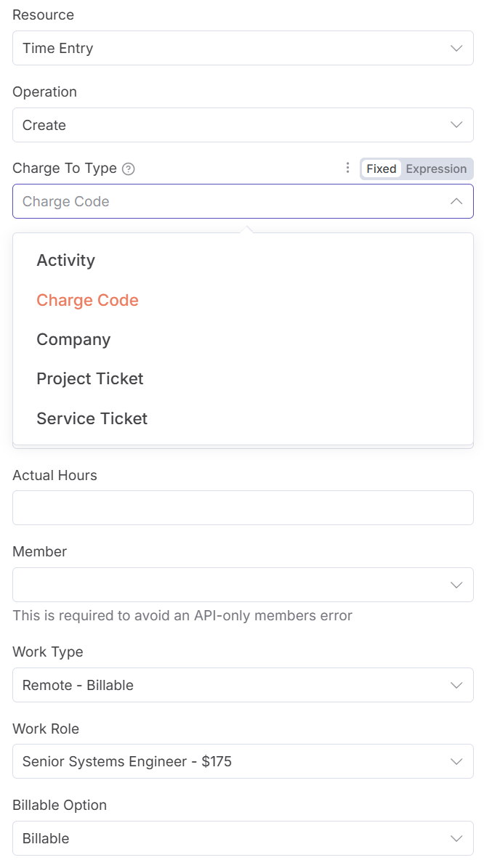Click the Operation field chevron arrow
This screenshot has width=484, height=868.
456,125
